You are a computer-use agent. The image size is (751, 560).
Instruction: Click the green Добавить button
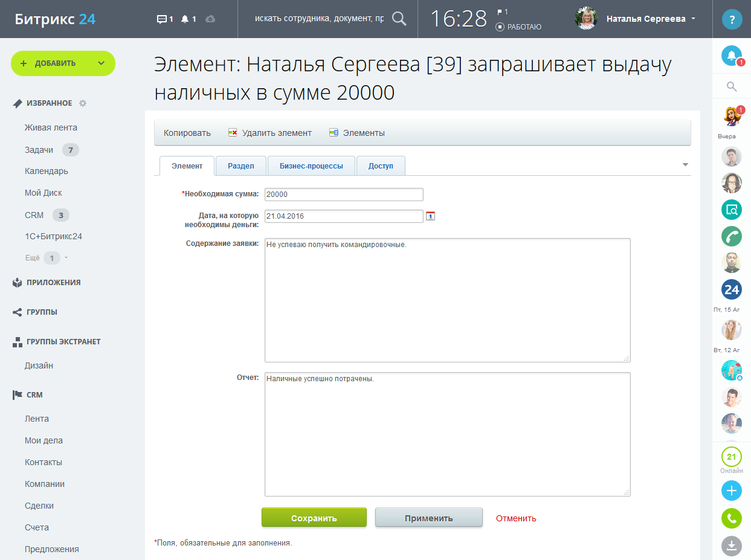(x=63, y=63)
